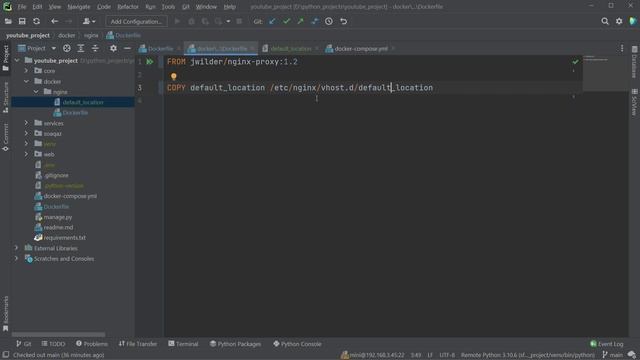The height and width of the screenshot is (360, 640).
Task: Click the green inspection checkmark in editor
Action: coord(575,62)
